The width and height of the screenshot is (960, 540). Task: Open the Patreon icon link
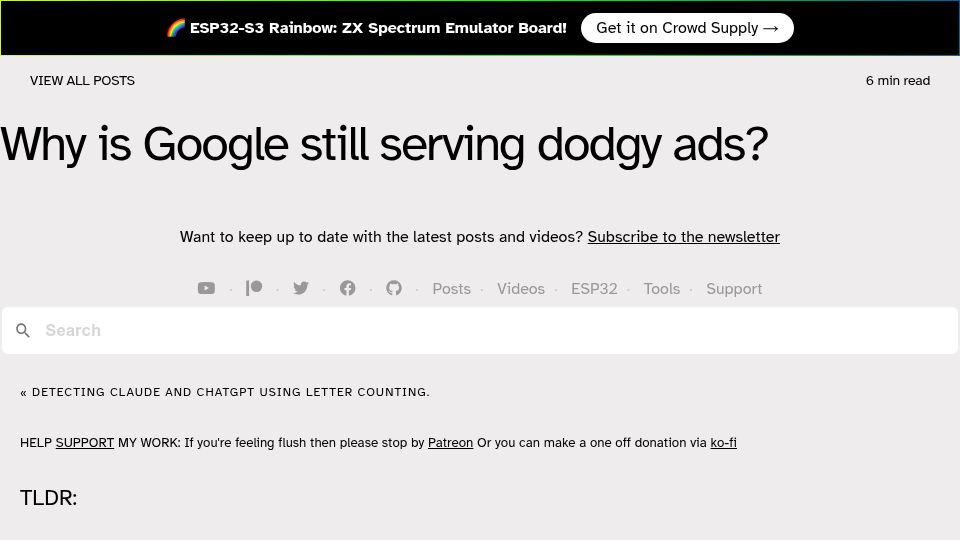[253, 288]
